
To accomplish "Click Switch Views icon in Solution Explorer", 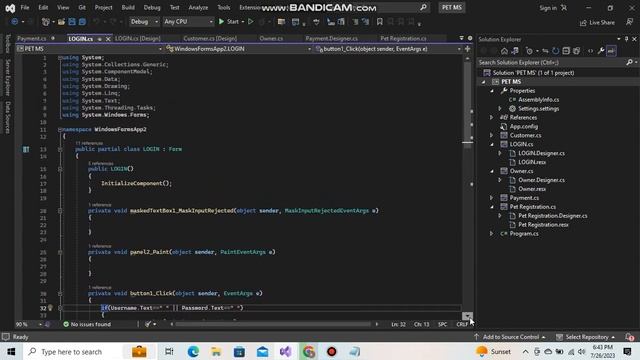I will click(515, 51).
